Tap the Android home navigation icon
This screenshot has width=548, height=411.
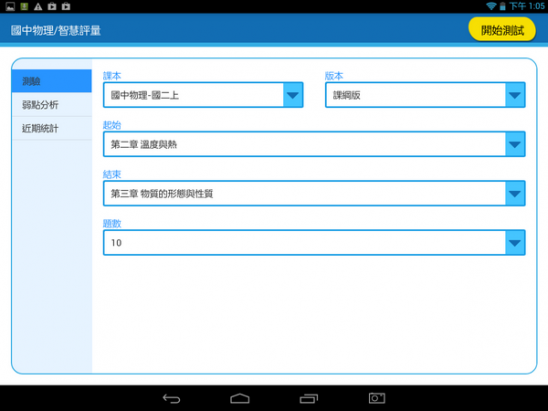pyautogui.click(x=240, y=398)
